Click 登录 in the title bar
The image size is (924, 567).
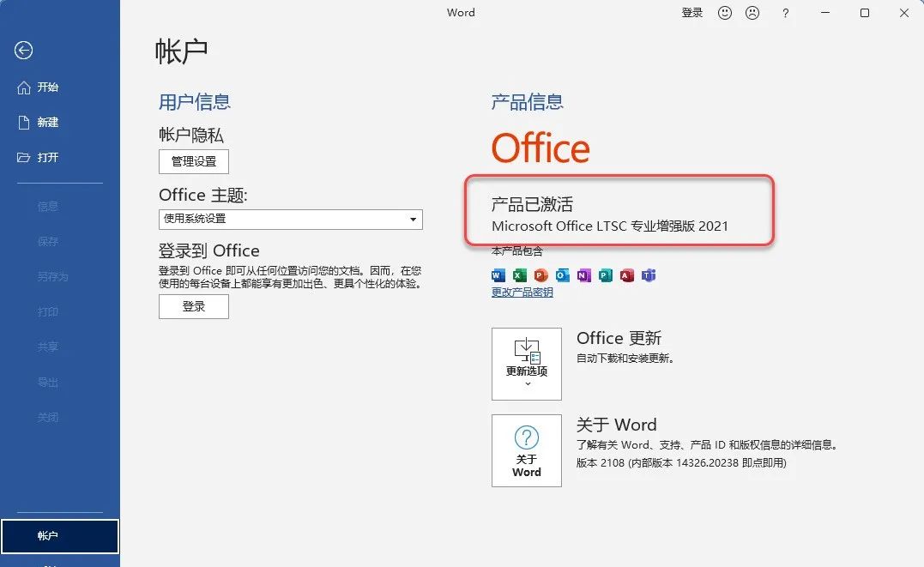coord(691,13)
